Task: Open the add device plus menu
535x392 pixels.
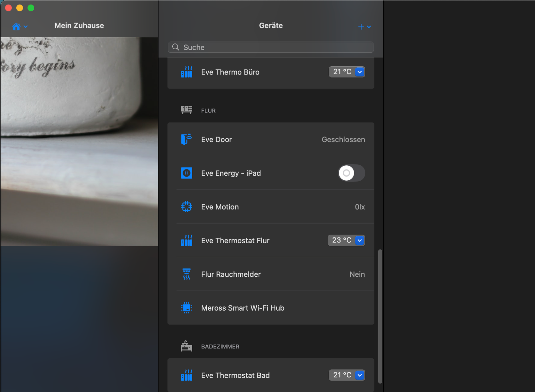Action: click(364, 27)
